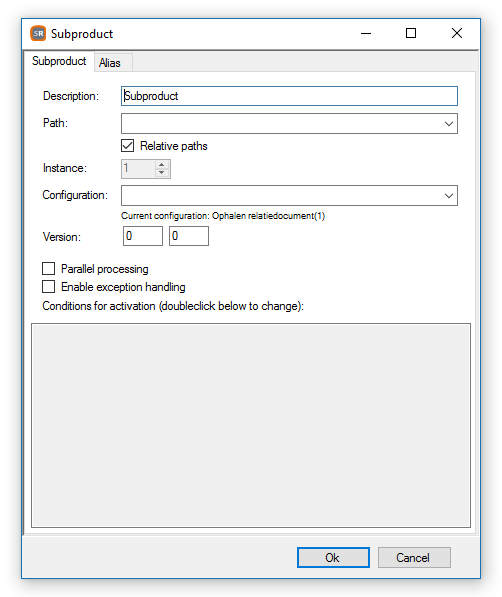The height and width of the screenshot is (597, 502).
Task: Click the second Version number field
Action: [189, 236]
